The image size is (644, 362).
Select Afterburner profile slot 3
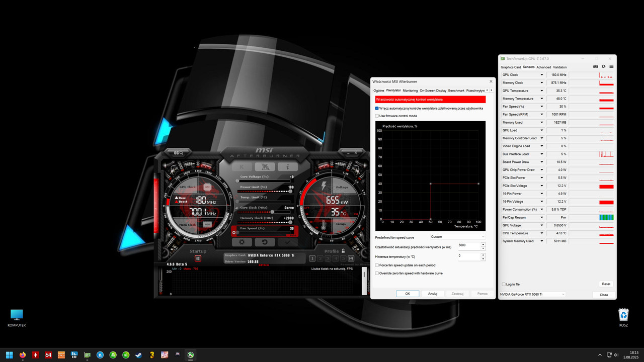tap(328, 258)
